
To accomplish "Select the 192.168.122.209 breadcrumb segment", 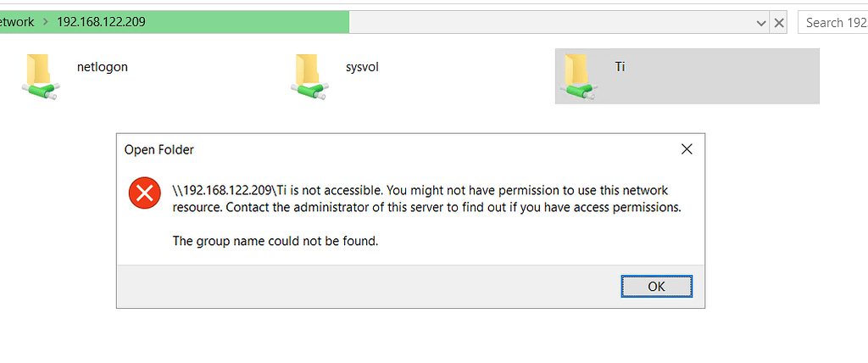I will 101,22.
